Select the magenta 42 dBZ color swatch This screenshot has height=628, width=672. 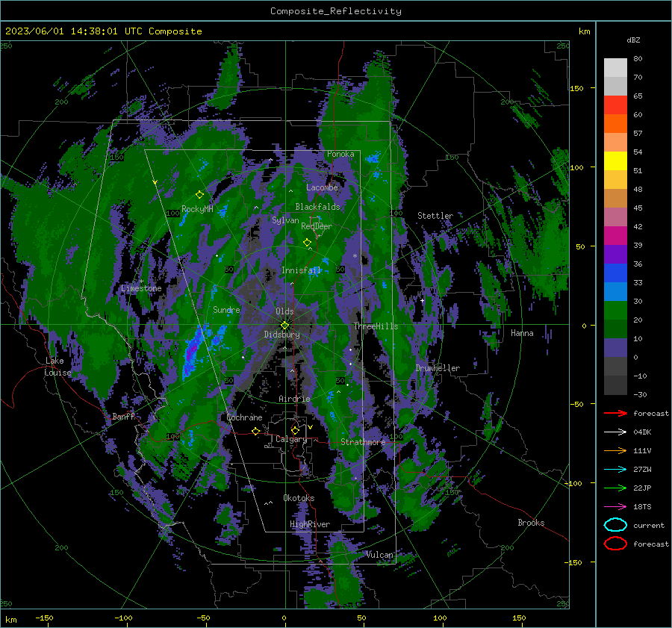click(615, 236)
